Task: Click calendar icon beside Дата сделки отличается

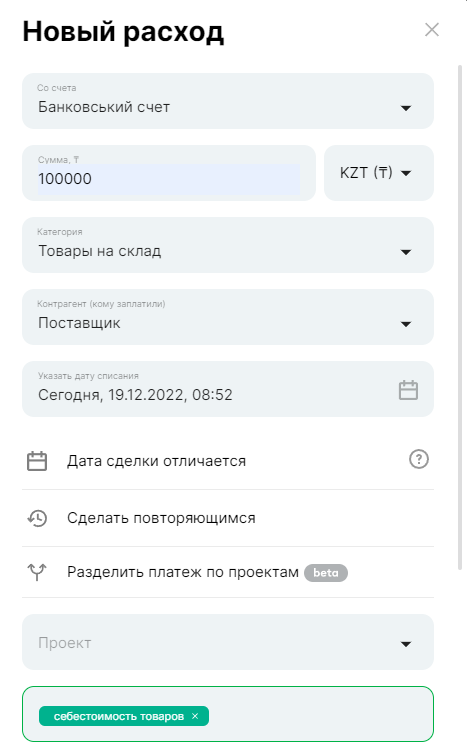Action: (x=37, y=461)
